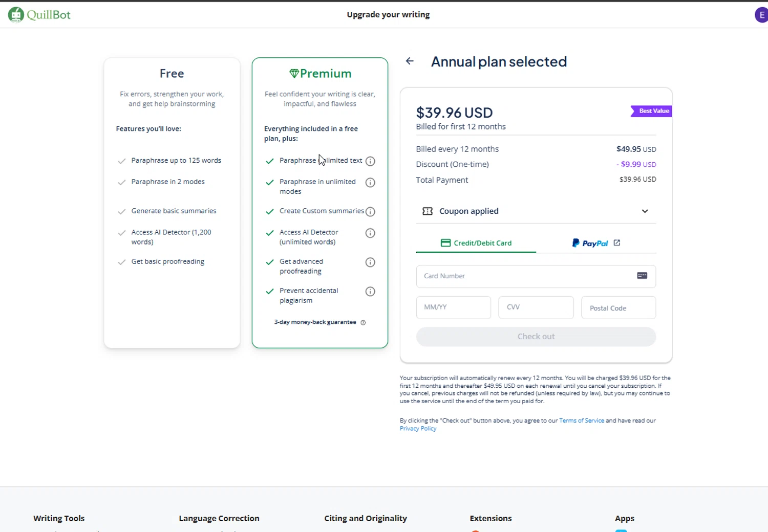Switch to the PayPal payment tab
The height and width of the screenshot is (532, 768).
595,243
